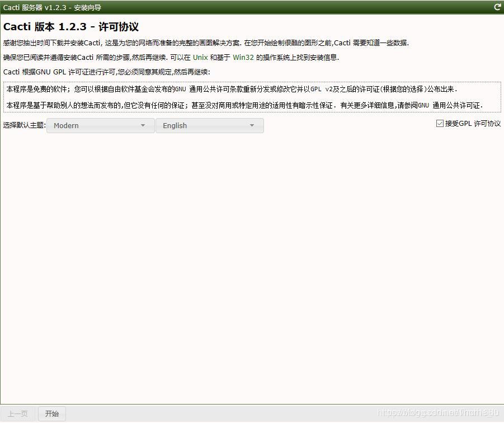Toggle the 接受GPL 许可协议 checkbox
This screenshot has width=504, height=423.
click(440, 124)
